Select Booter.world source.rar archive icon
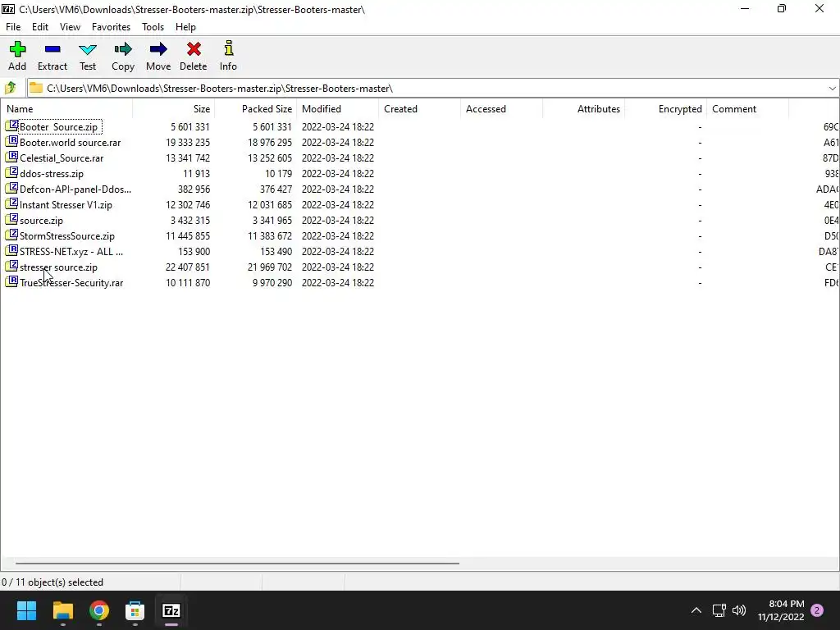 coord(11,142)
